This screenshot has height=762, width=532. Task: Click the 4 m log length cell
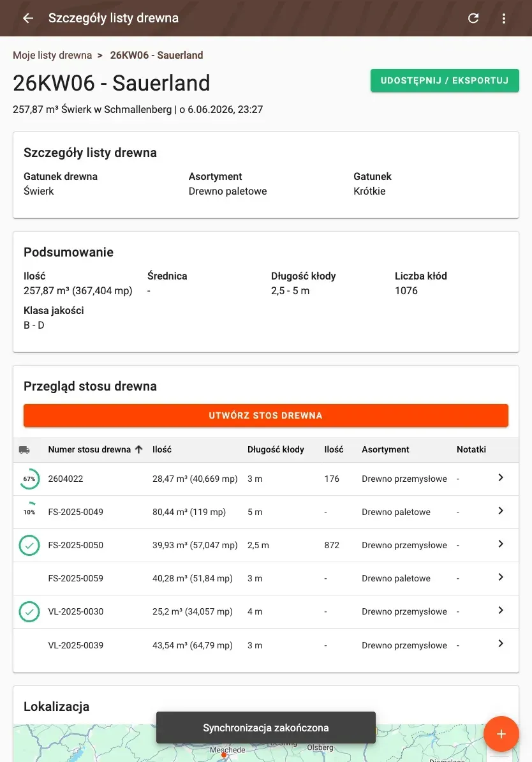pyautogui.click(x=255, y=611)
